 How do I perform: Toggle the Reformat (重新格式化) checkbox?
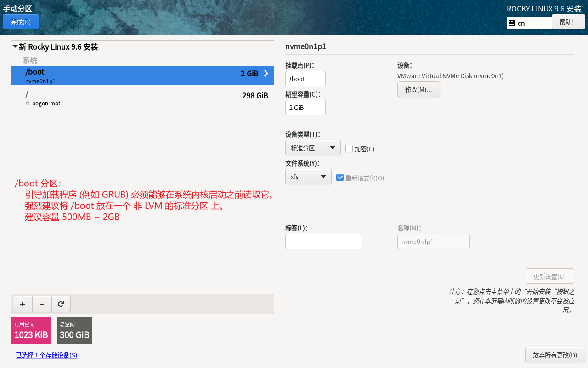(340, 178)
